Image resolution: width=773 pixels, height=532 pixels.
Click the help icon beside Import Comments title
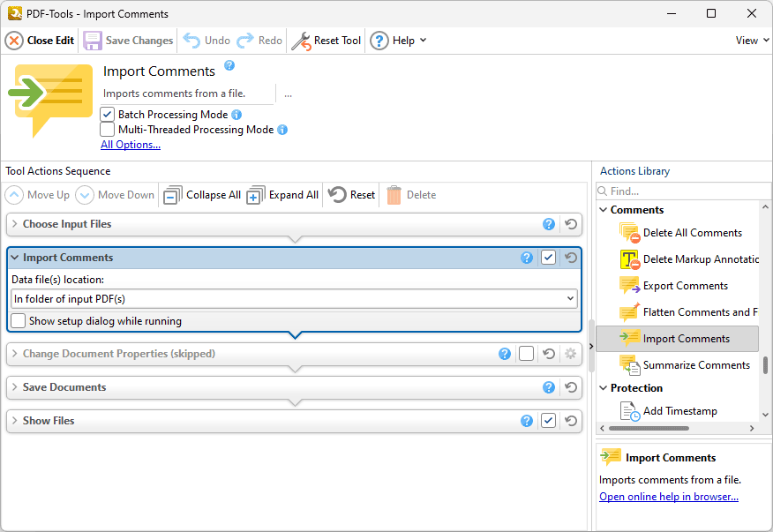(229, 65)
